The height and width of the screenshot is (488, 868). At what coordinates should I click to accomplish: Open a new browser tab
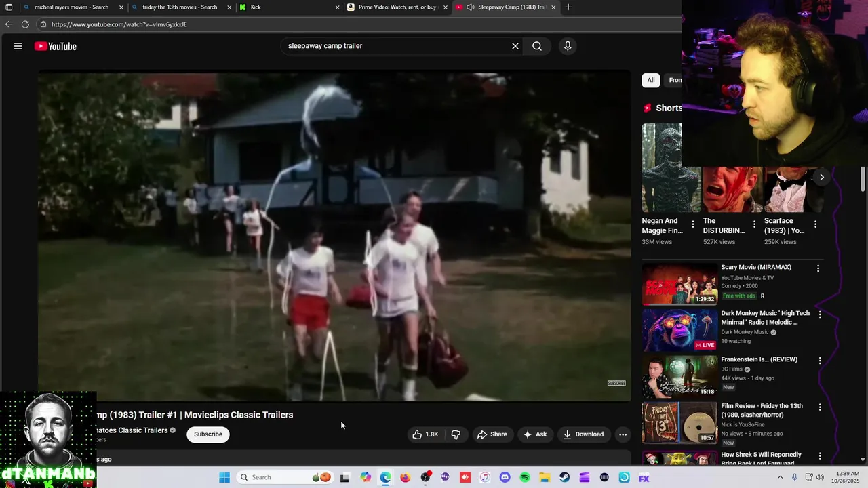point(568,7)
